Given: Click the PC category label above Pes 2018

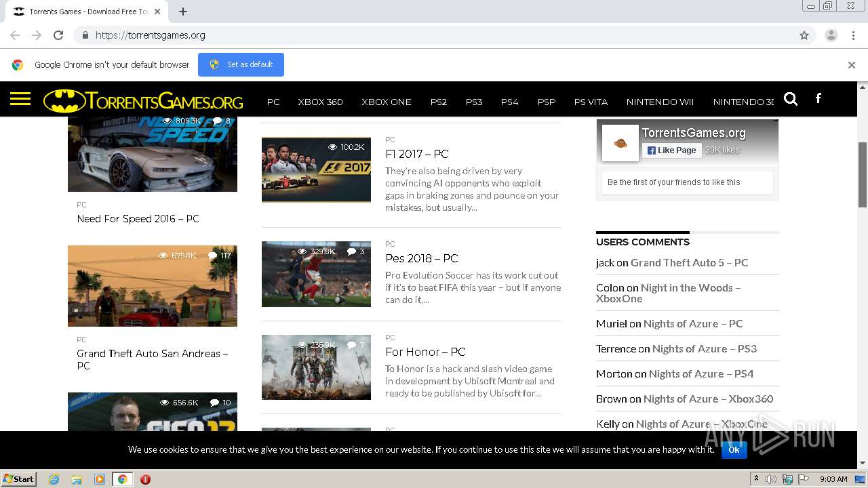Looking at the screenshot, I should tap(390, 244).
